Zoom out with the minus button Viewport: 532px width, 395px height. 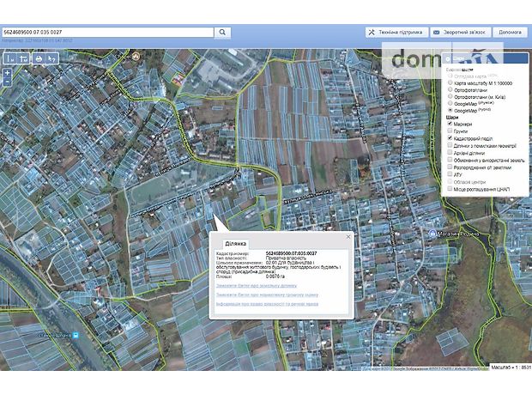[7, 82]
